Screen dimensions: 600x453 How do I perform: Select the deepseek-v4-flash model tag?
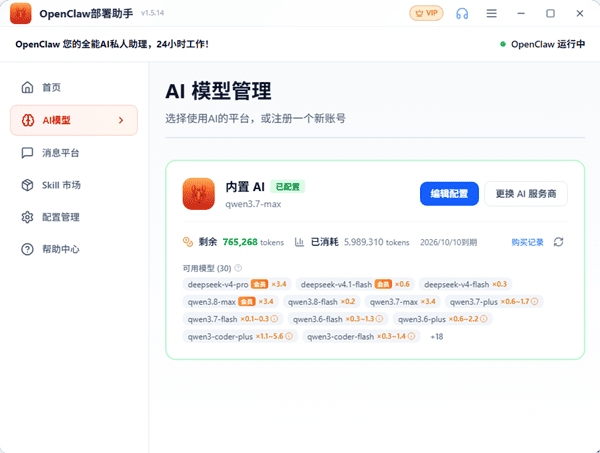click(x=465, y=284)
